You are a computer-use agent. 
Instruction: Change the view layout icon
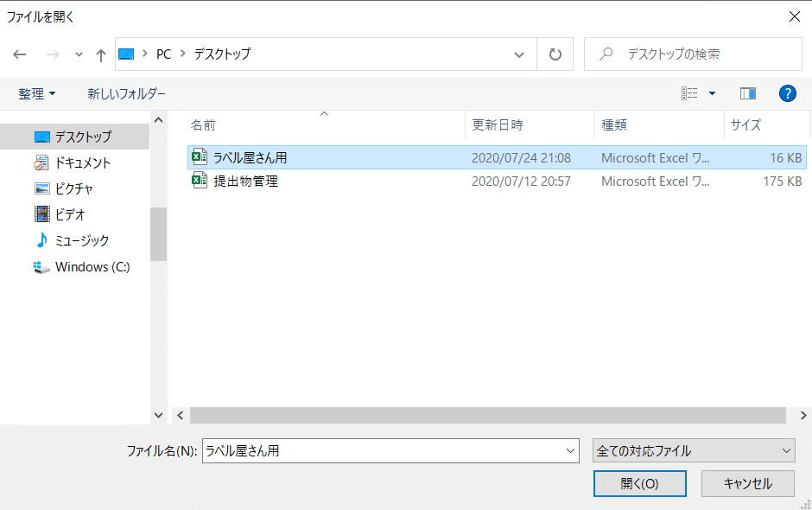coord(689,93)
